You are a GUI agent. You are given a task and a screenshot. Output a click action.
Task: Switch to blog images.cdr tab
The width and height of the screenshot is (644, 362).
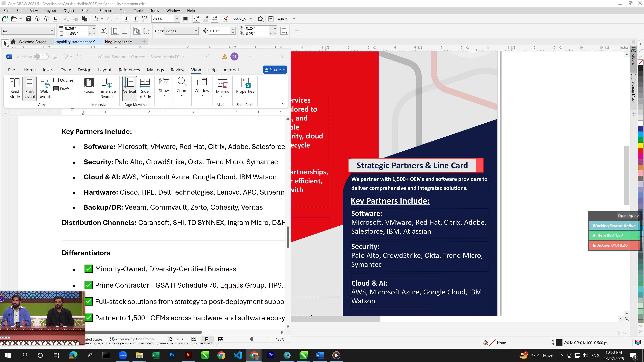pos(119,42)
